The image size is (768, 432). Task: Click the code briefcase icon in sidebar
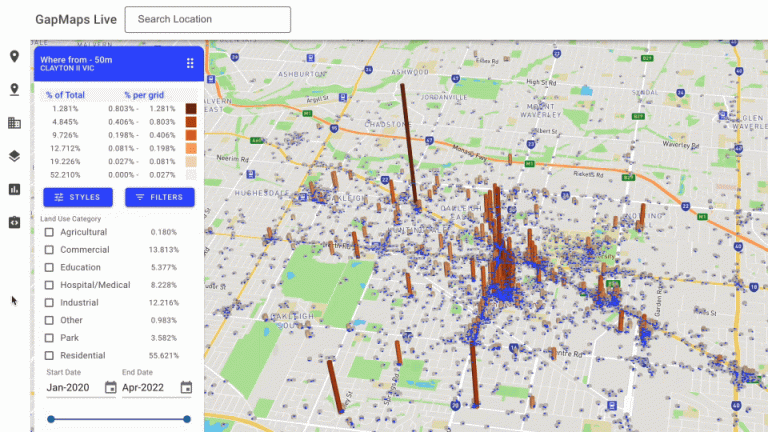pos(14,222)
